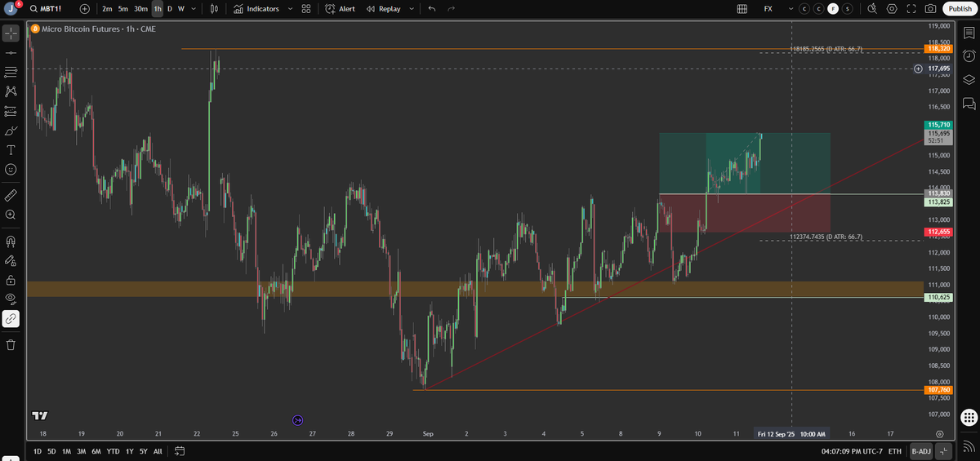This screenshot has height=461, width=980.
Task: Set date range to 3M
Action: pyautogui.click(x=81, y=450)
